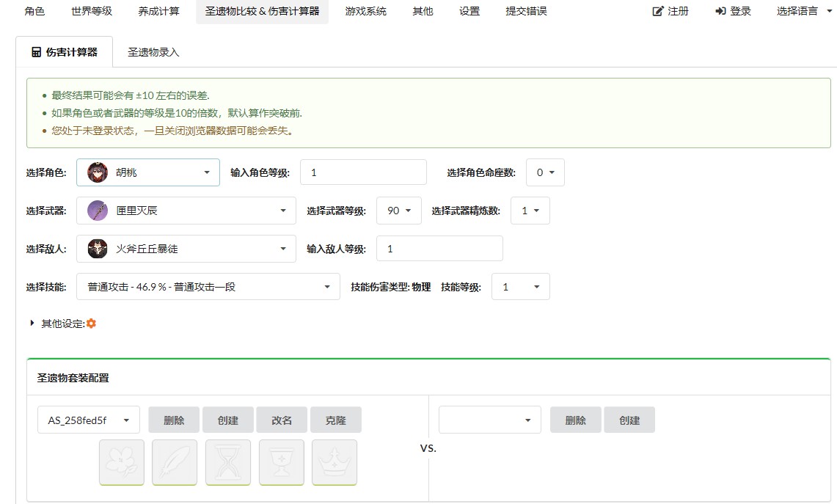
Task: Click the crown artifact slot icon
Action: tap(335, 462)
